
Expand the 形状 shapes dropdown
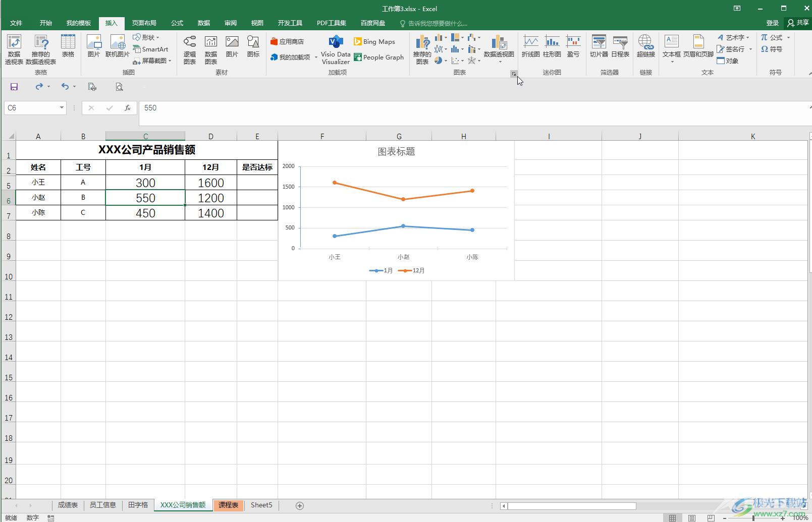[x=146, y=37]
